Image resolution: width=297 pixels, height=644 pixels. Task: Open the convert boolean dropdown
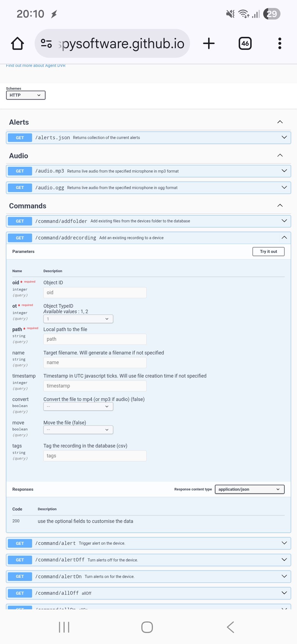click(78, 406)
